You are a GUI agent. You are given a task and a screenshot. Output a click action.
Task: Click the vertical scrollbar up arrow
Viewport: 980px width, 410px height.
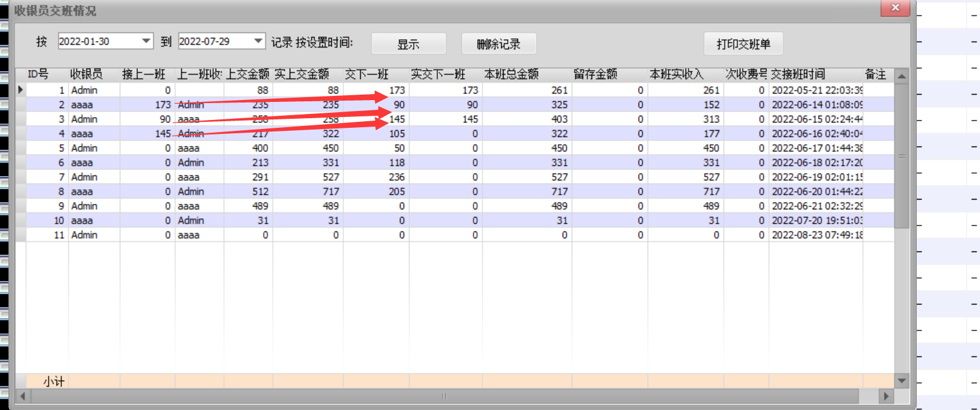[901, 76]
